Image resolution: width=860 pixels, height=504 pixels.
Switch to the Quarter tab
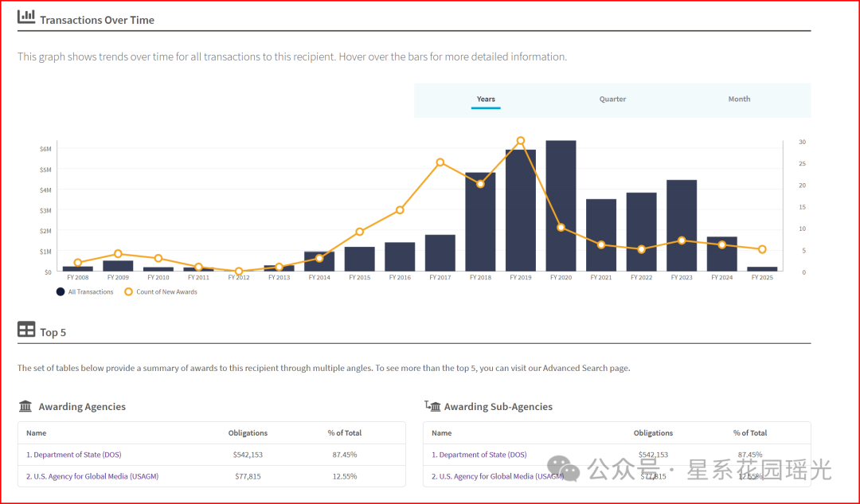pyautogui.click(x=612, y=100)
